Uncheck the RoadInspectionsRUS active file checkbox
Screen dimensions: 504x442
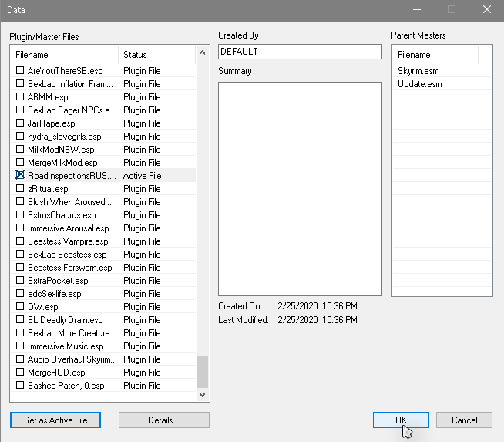pos(21,176)
